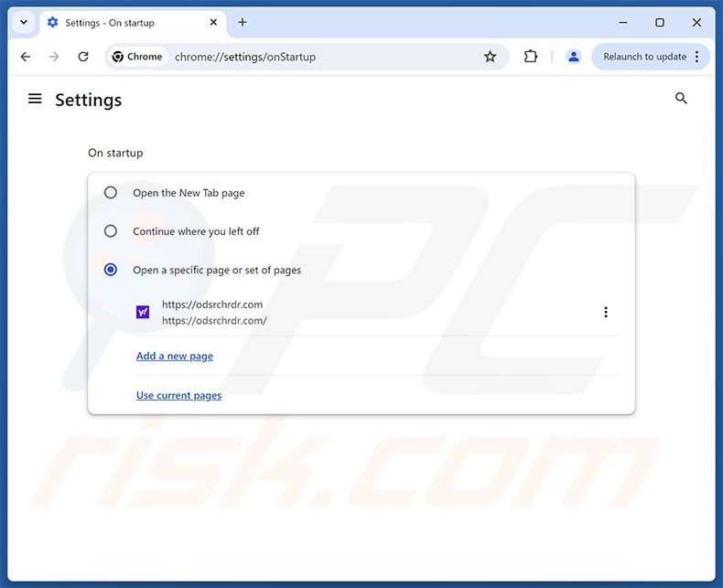Image resolution: width=723 pixels, height=588 pixels.
Task: Click the On startup section heading
Action: click(x=115, y=153)
